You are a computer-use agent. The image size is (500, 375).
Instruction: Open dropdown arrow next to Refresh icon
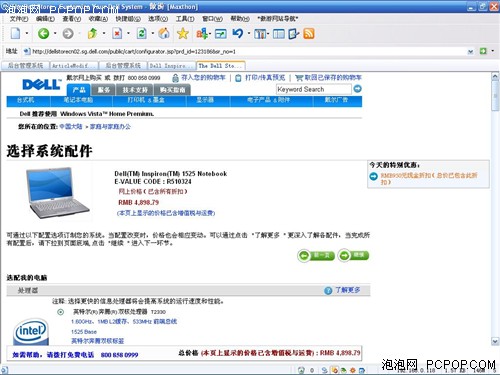point(153,33)
